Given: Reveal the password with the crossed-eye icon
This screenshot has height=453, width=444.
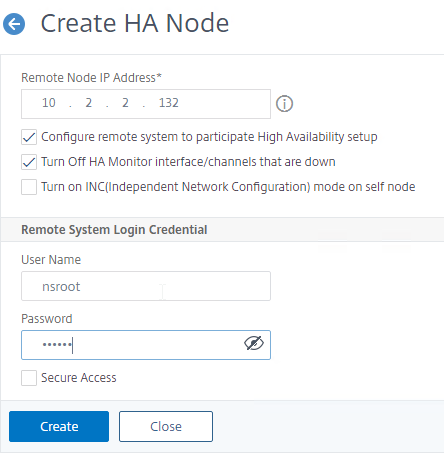Looking at the screenshot, I should pyautogui.click(x=254, y=343).
